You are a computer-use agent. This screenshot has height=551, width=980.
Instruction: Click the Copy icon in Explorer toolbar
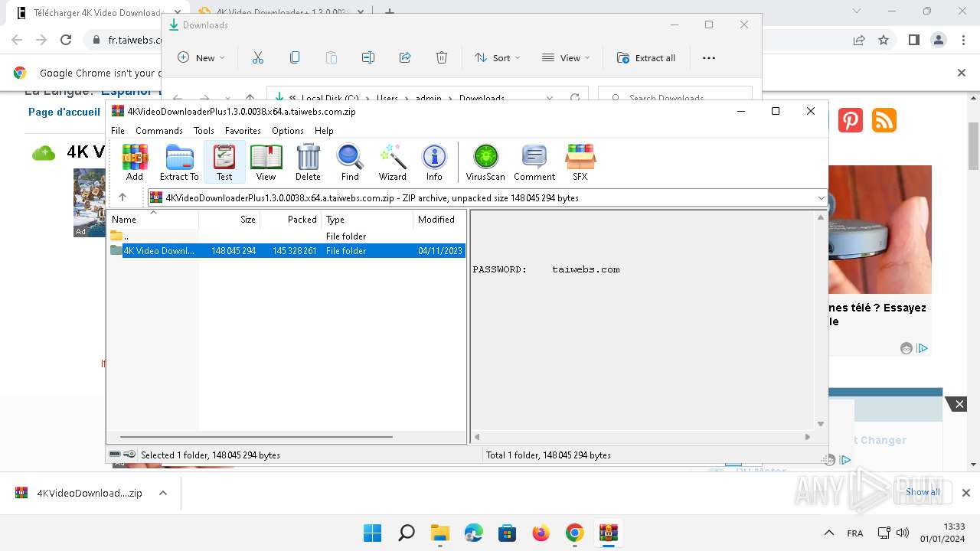295,57
